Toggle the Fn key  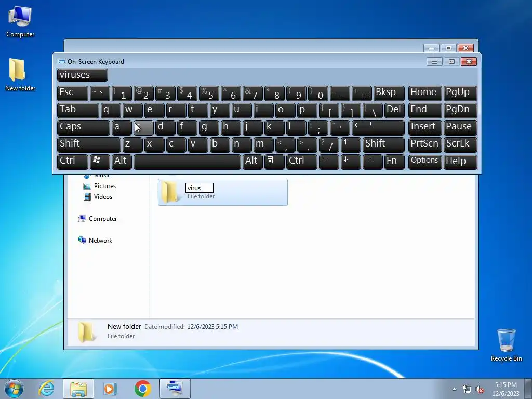tap(394, 162)
